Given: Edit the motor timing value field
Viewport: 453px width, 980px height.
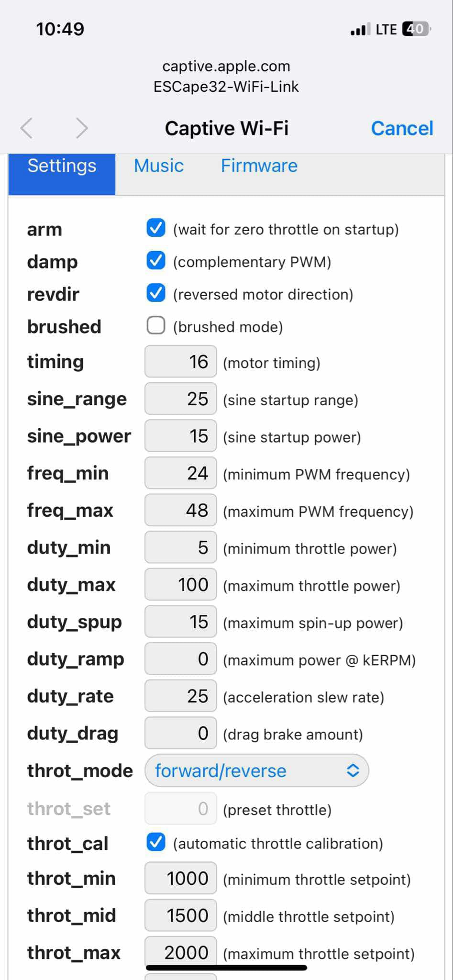Looking at the screenshot, I should (181, 362).
